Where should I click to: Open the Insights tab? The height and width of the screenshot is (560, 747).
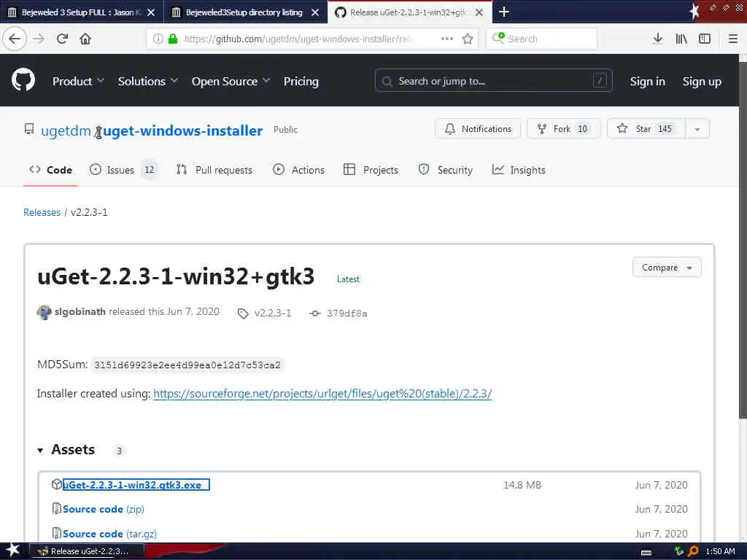(x=519, y=170)
